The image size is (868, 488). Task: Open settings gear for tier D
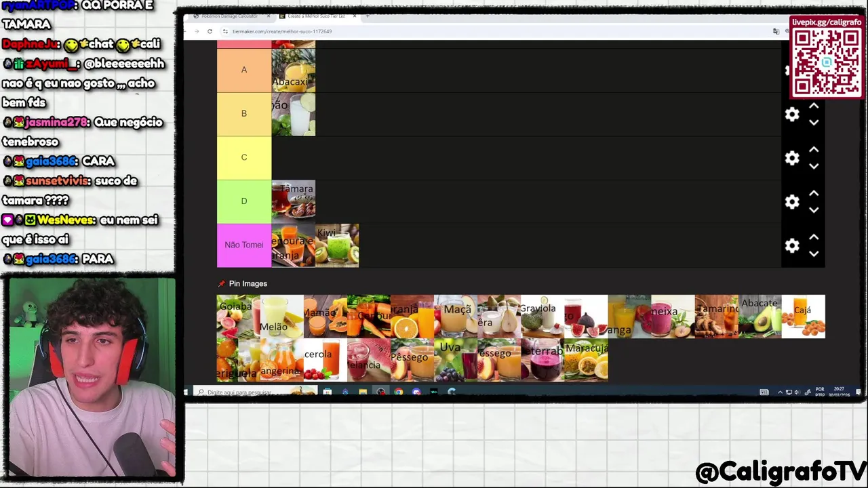[792, 202]
